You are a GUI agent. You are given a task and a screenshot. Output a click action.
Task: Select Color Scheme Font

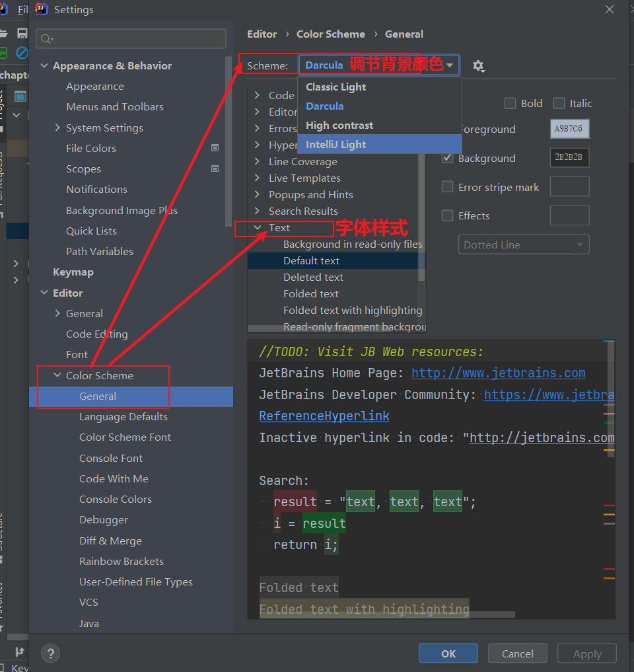tap(125, 437)
